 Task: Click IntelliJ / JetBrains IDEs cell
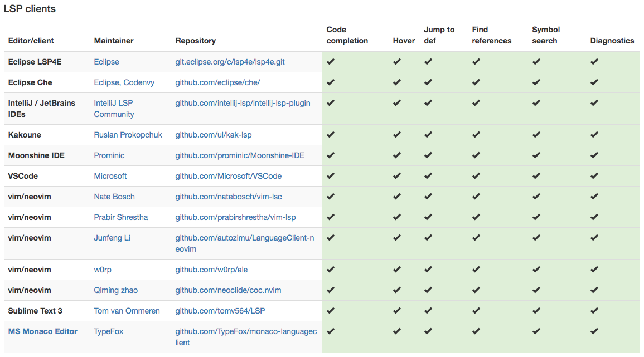coord(41,109)
